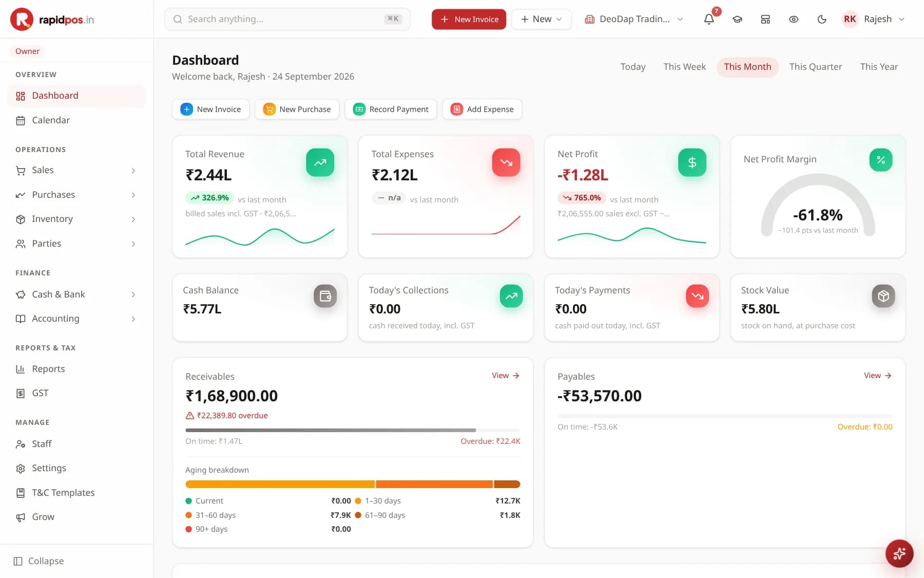Click the Cash Balance wallet icon
The height and width of the screenshot is (578, 924).
click(325, 296)
